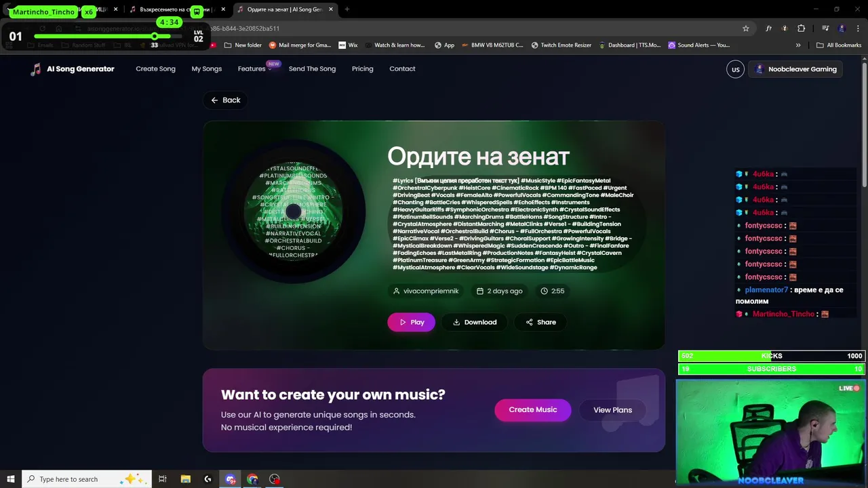Click Martincho_Tincho chat username
868x488 pixels.
pyautogui.click(x=783, y=314)
